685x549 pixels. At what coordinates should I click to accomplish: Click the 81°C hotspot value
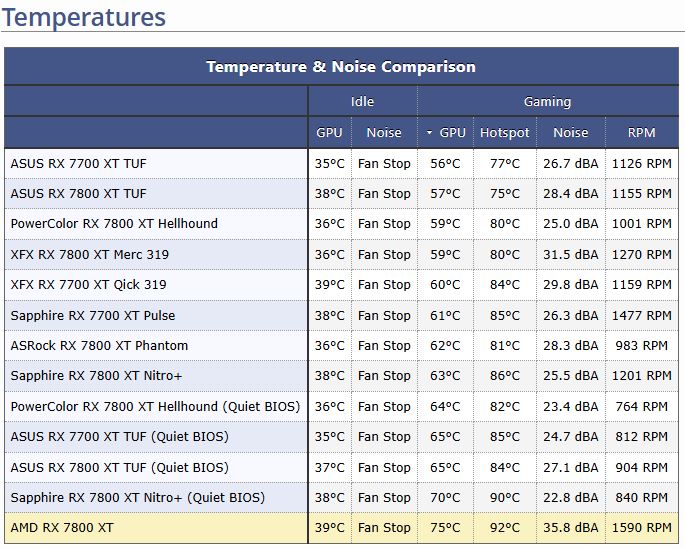[505, 345]
